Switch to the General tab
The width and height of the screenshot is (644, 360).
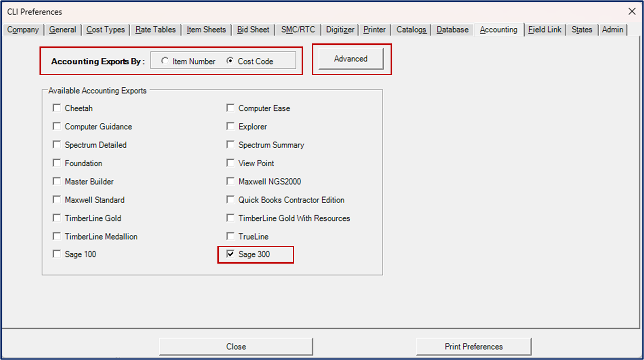click(62, 30)
